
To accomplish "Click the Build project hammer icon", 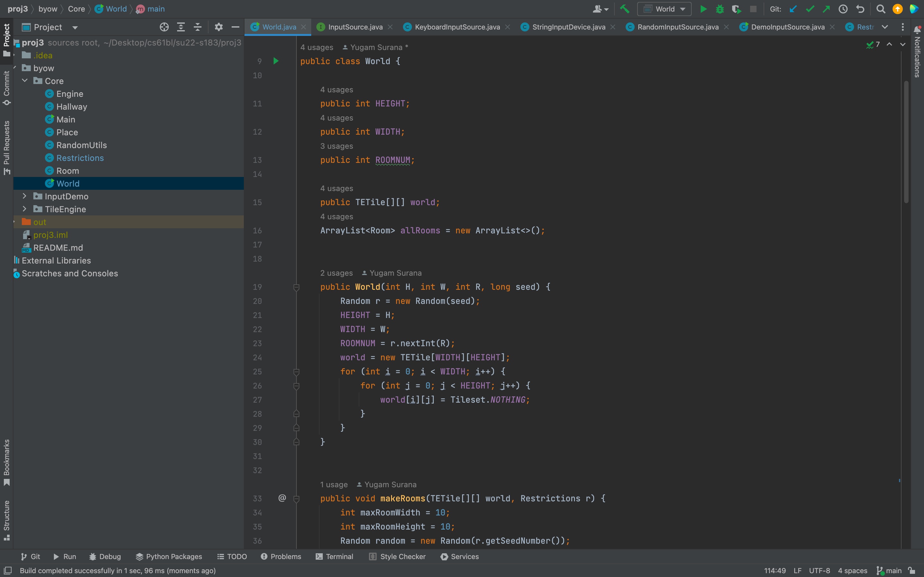I will [625, 9].
